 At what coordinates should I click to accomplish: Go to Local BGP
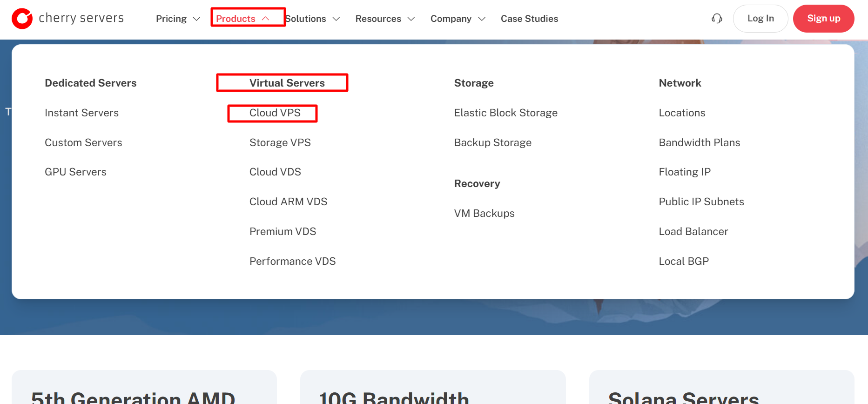[x=684, y=261]
